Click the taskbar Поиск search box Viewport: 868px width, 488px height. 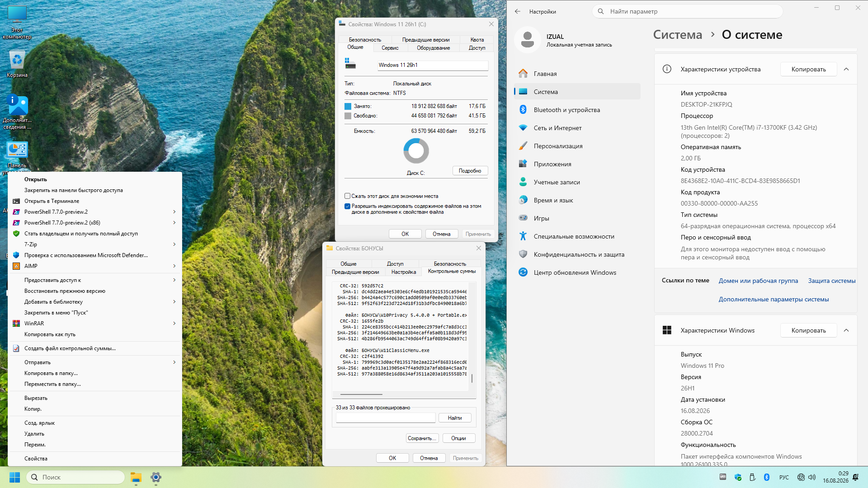[x=75, y=477]
